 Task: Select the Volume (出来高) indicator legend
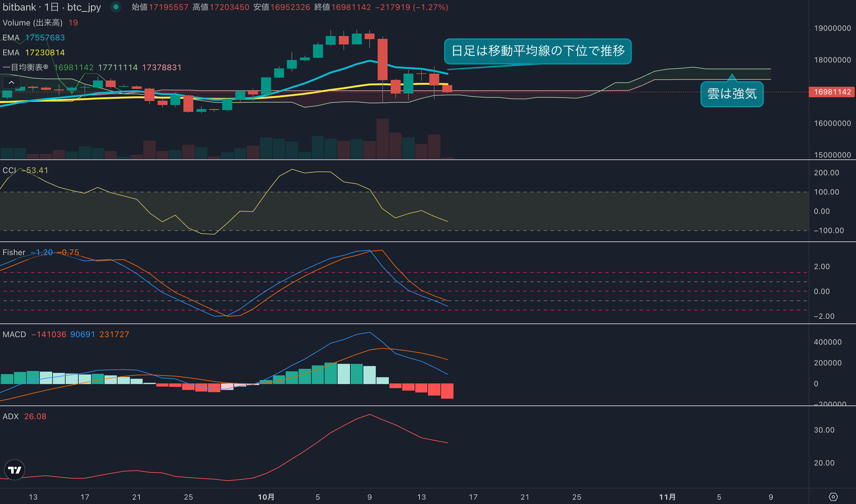pos(33,23)
